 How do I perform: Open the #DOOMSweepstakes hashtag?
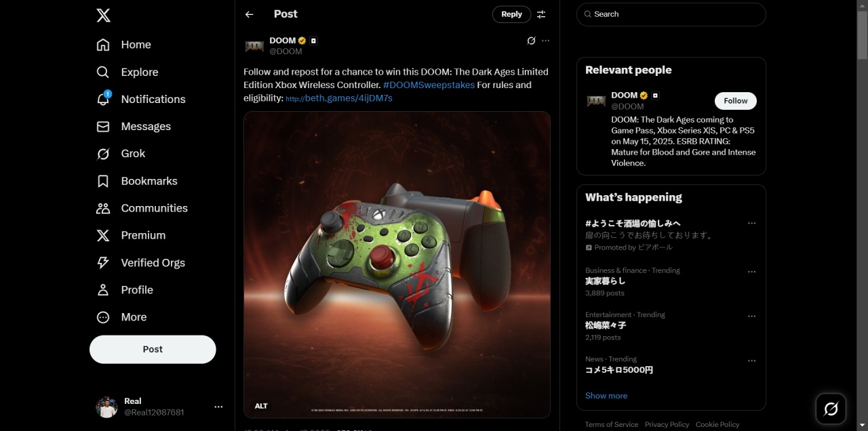pyautogui.click(x=429, y=85)
